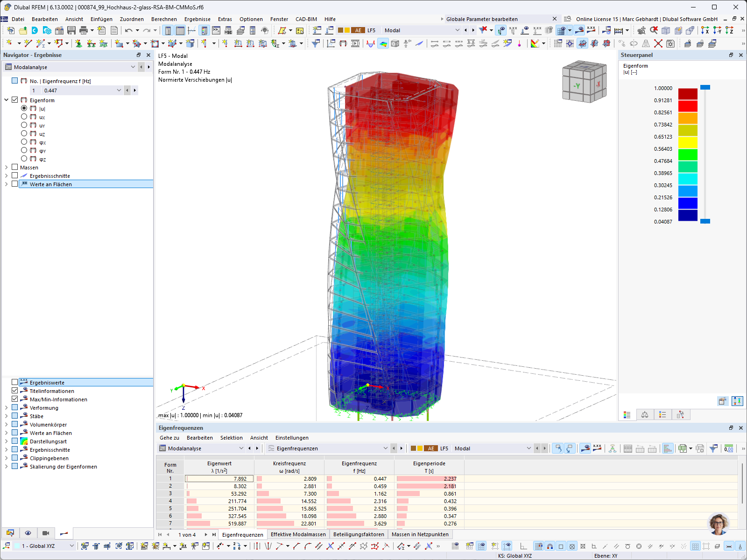Open the eigenfrequency value dropdown showing 0.447
Screen dimensions: 747x560
(118, 90)
